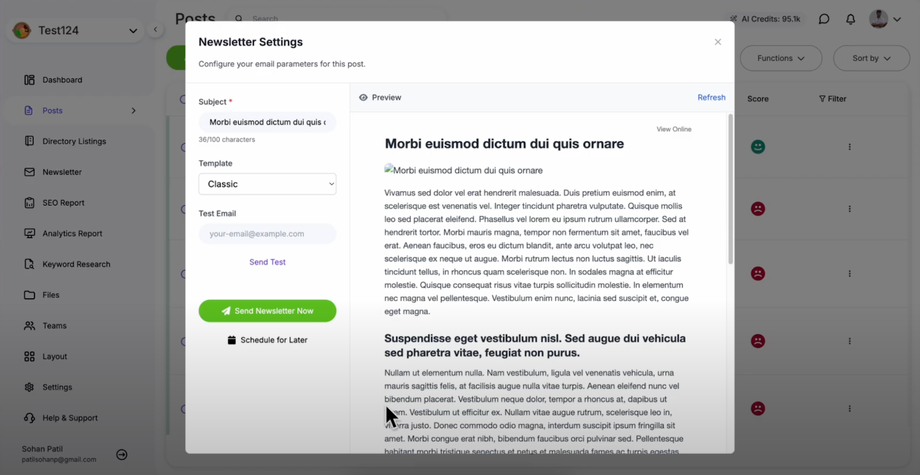Screen dimensions: 920x475
Task: Expand the Functions dropdown
Action: [x=781, y=58]
